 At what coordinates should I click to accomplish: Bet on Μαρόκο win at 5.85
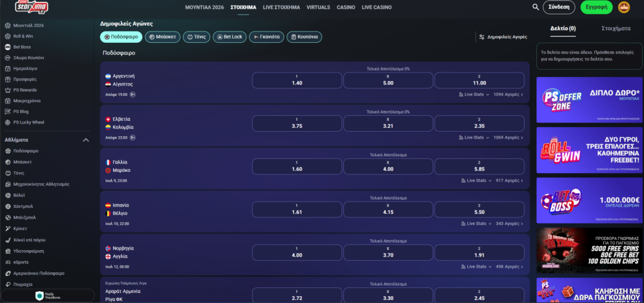point(479,166)
